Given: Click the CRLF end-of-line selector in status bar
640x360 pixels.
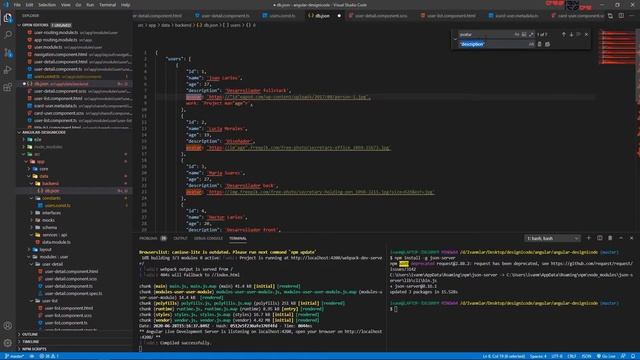Looking at the screenshot, I should [571, 356].
